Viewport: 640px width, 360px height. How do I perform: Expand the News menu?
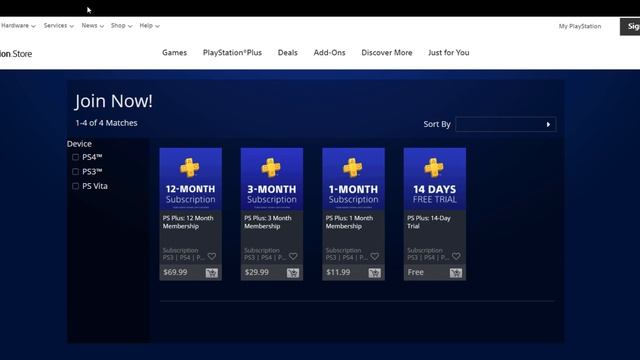[93, 25]
